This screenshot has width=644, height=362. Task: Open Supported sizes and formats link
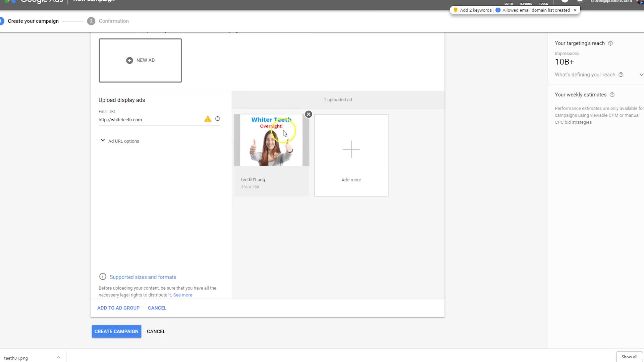point(143,277)
